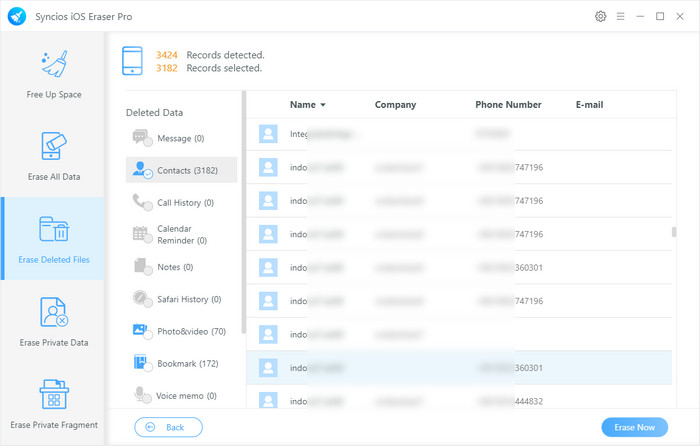Open the Notes (0) category
The height and width of the screenshot is (446, 700).
click(x=181, y=267)
